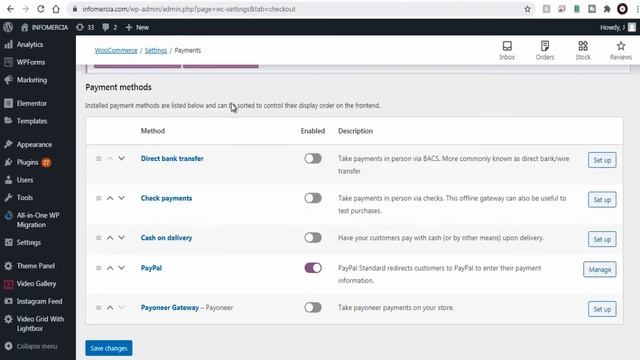Move Payoneer Gateway up with chevron

point(110,307)
